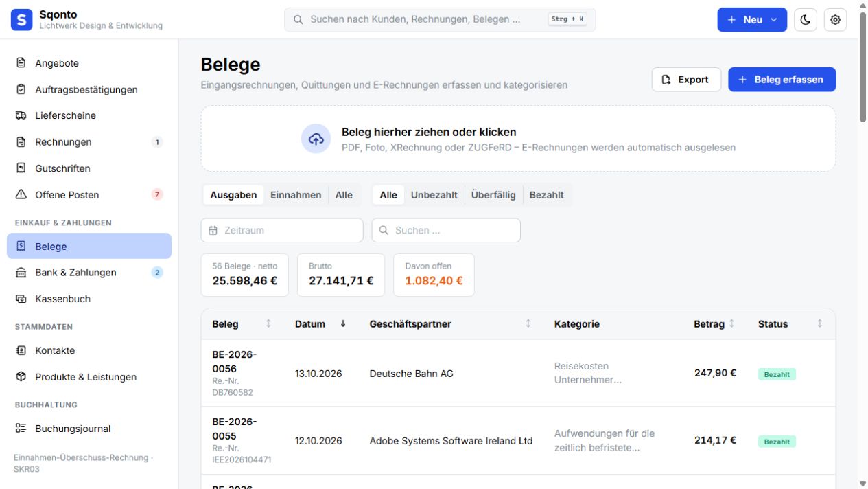Click the Belege receipt icon in sidebar
This screenshot has width=868, height=489.
click(21, 246)
